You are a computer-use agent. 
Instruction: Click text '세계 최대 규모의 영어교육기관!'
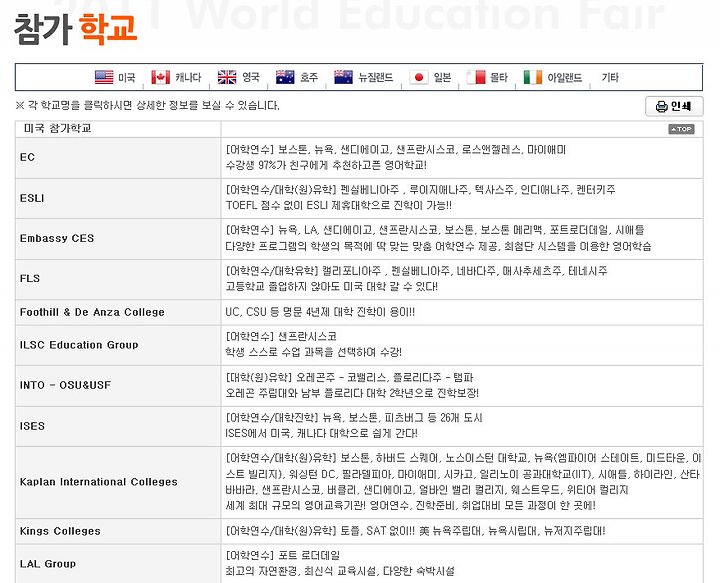point(296,506)
